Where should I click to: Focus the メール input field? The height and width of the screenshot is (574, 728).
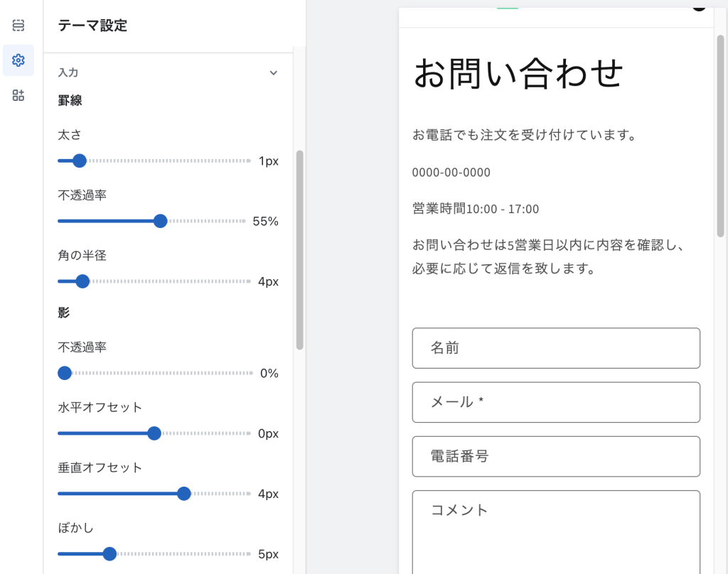[555, 402]
